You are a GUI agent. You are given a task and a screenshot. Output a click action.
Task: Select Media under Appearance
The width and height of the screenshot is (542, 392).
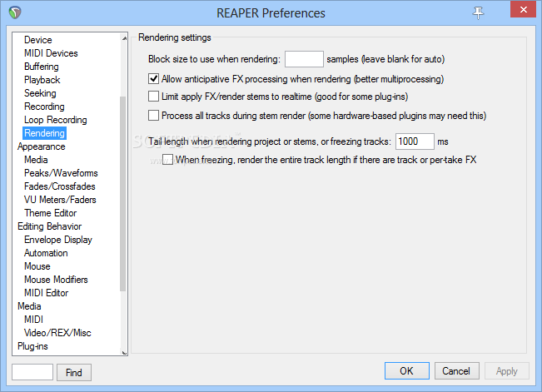36,160
